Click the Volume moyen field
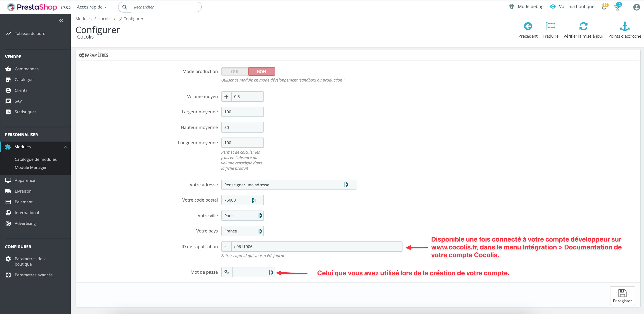 click(x=247, y=97)
